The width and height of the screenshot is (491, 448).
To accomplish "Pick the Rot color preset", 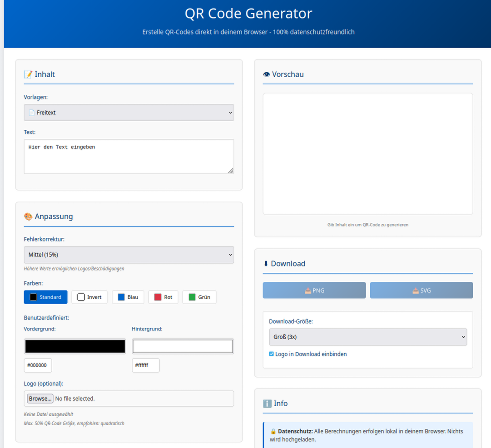I will tap(163, 297).
